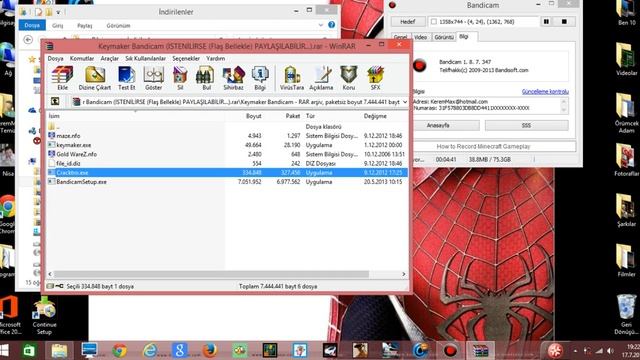Viewport: 640px width, 360px height.
Task: Open the Sık Kullanılanlar menu
Action: click(145, 58)
